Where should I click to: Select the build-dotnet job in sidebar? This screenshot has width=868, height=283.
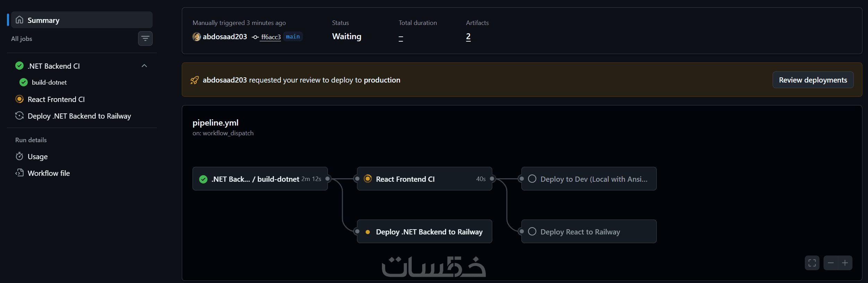49,83
